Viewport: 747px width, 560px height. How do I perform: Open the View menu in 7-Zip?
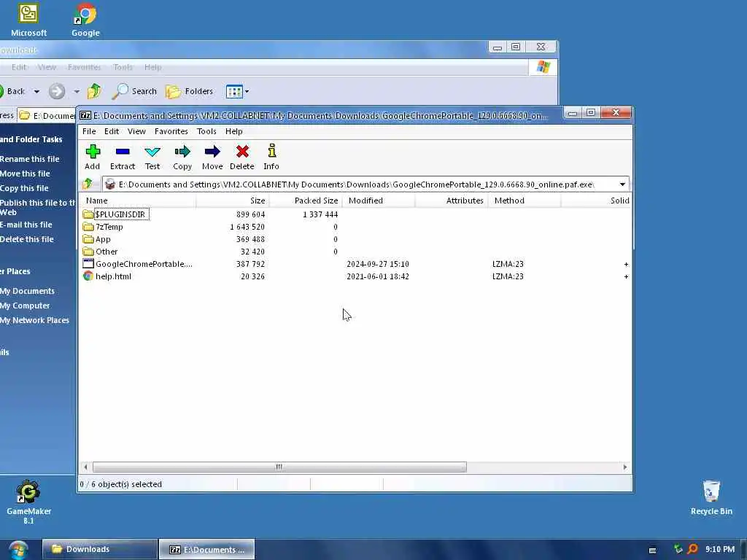coord(136,131)
